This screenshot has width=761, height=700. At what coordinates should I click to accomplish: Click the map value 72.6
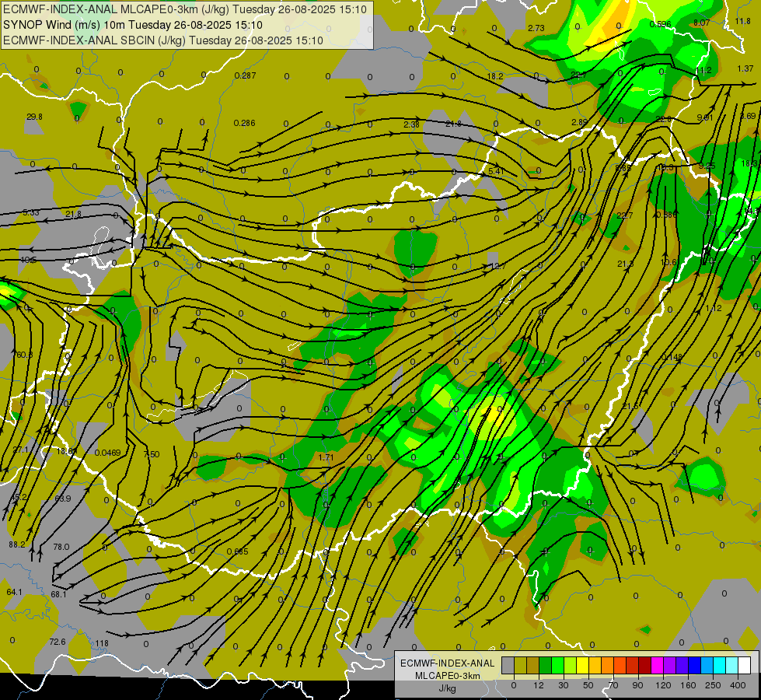point(58,642)
